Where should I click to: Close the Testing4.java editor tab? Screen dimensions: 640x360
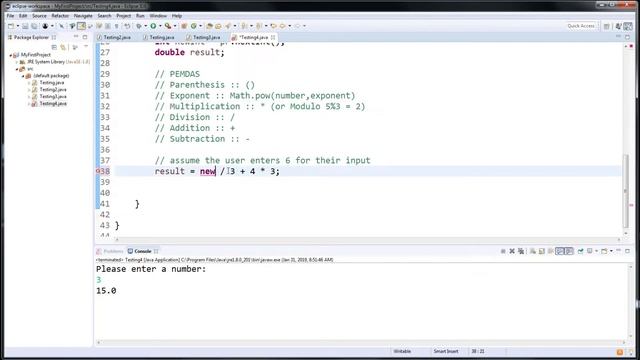[273, 37]
